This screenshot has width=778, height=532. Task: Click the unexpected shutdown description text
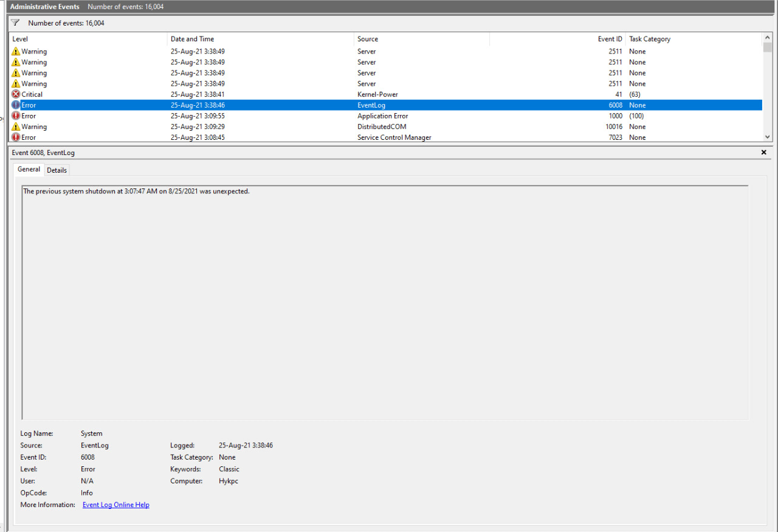(x=136, y=191)
